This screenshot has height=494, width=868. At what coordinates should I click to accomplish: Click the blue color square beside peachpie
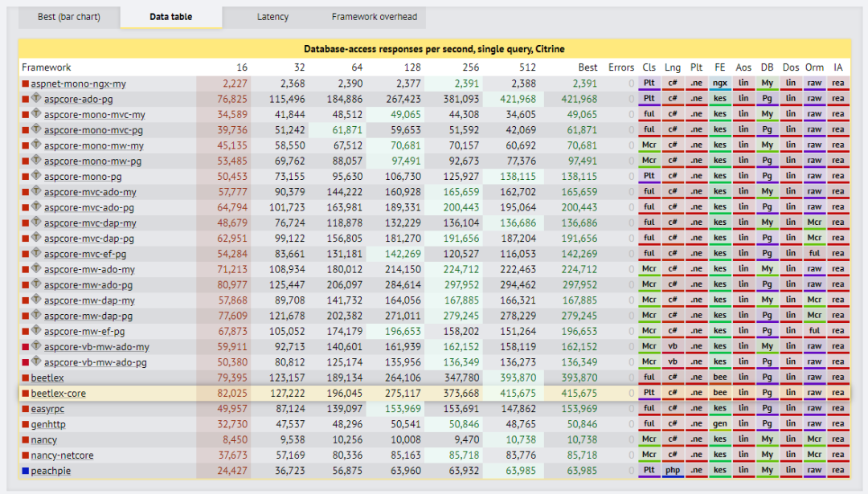[26, 472]
